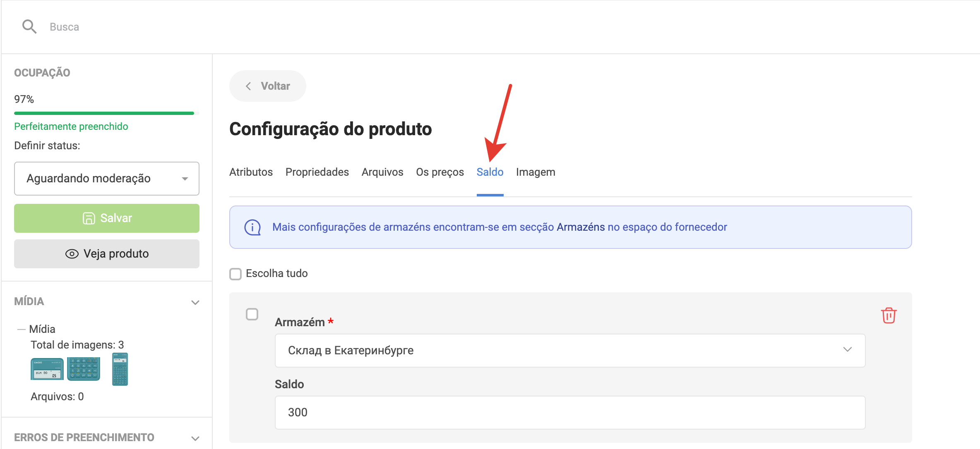Check the Escolha tudo checkbox
The width and height of the screenshot is (980, 449).
coord(235,274)
